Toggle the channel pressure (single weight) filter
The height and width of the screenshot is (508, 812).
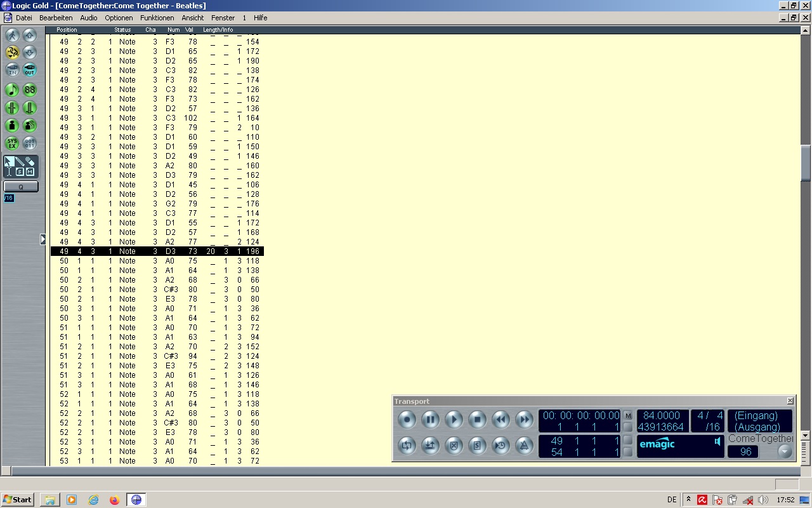click(12, 125)
